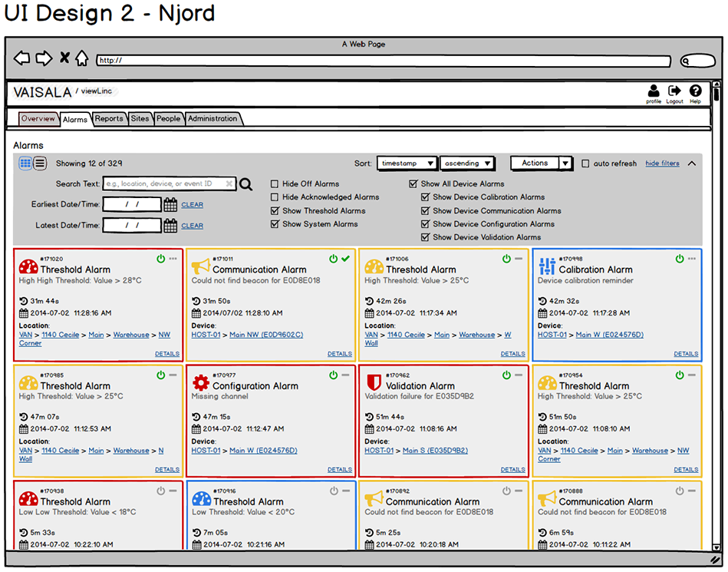Switch to grid view of alarms

[x=25, y=163]
